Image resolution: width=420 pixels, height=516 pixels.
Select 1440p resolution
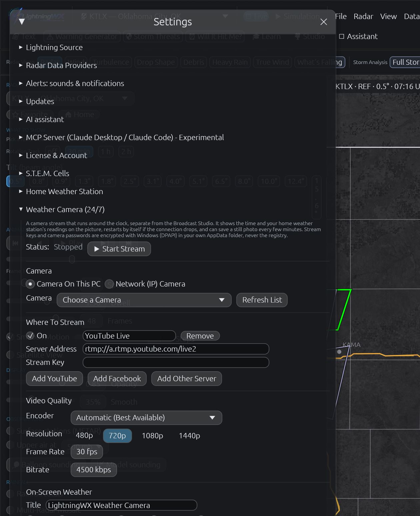(x=189, y=436)
